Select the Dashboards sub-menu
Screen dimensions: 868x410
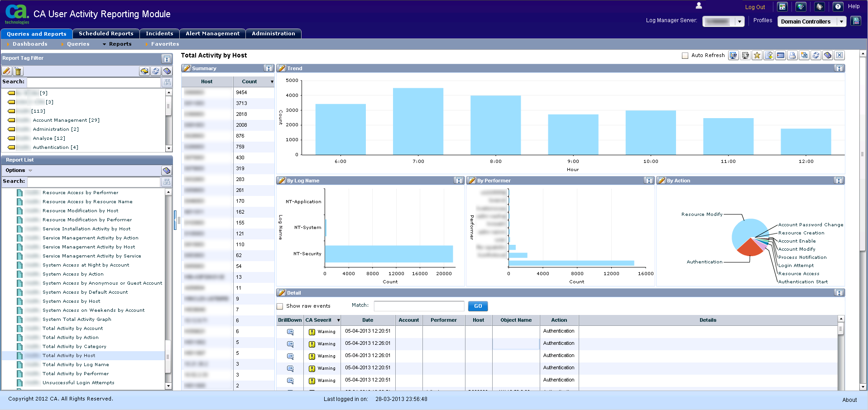tap(30, 44)
